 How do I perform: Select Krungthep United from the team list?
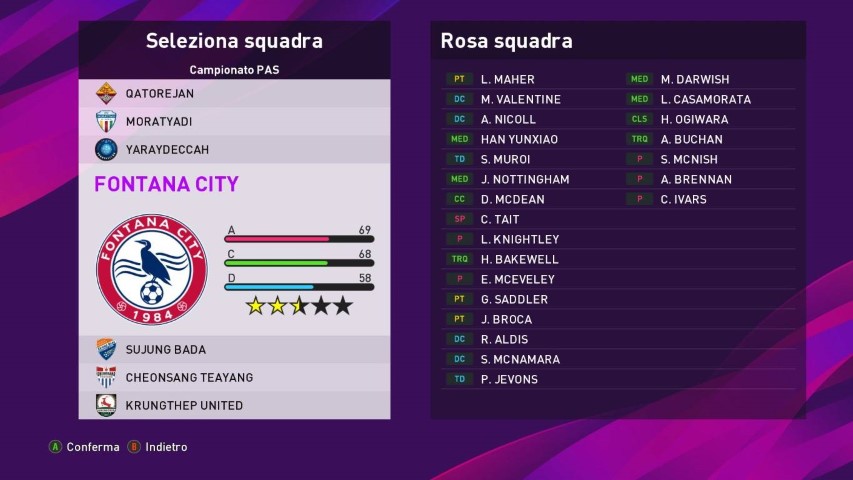pos(184,405)
